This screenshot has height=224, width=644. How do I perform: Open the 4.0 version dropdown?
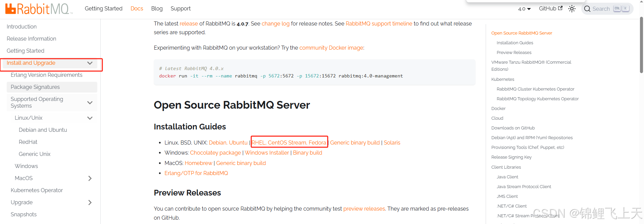click(x=524, y=9)
